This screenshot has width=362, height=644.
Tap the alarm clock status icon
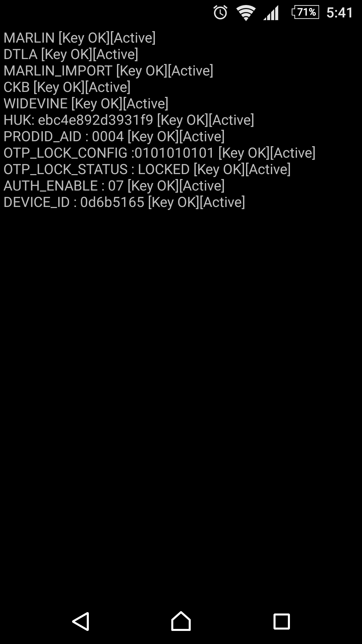pyautogui.click(x=220, y=12)
